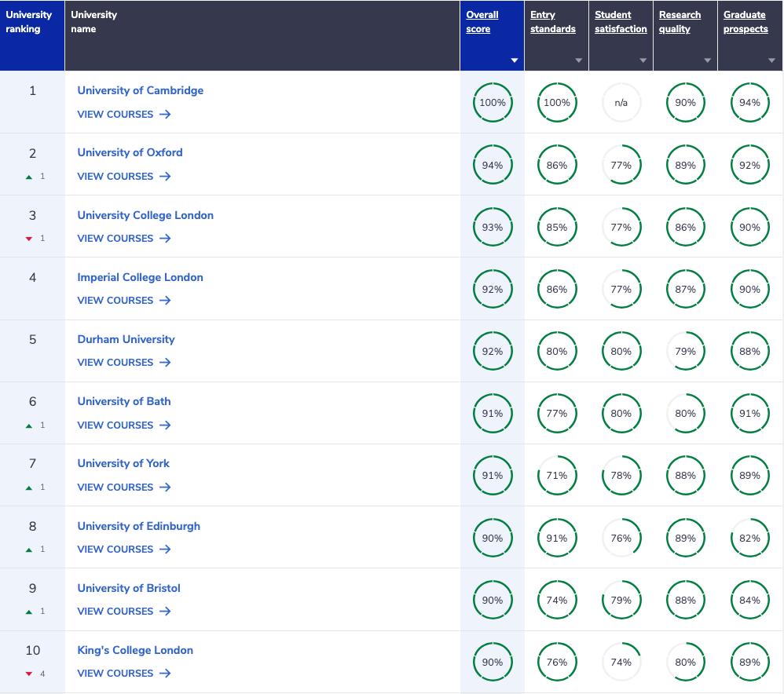784x694 pixels.
Task: Click Bristol's green rank-up arrow
Action: click(x=29, y=612)
